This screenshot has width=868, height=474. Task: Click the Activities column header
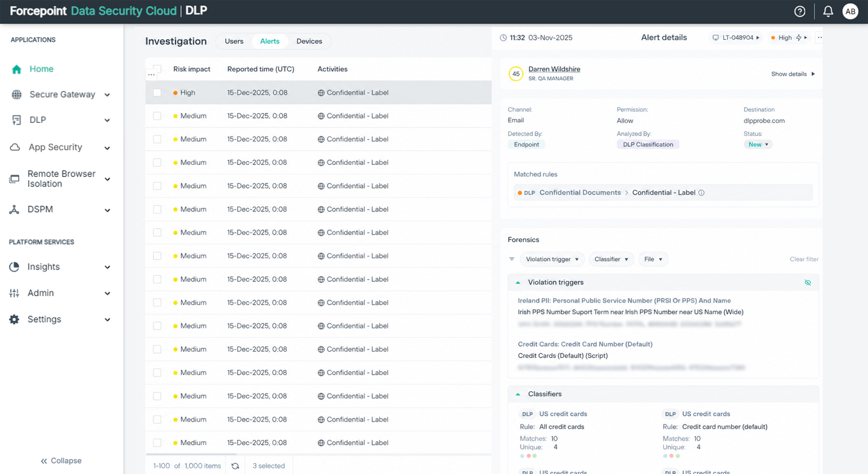click(332, 69)
